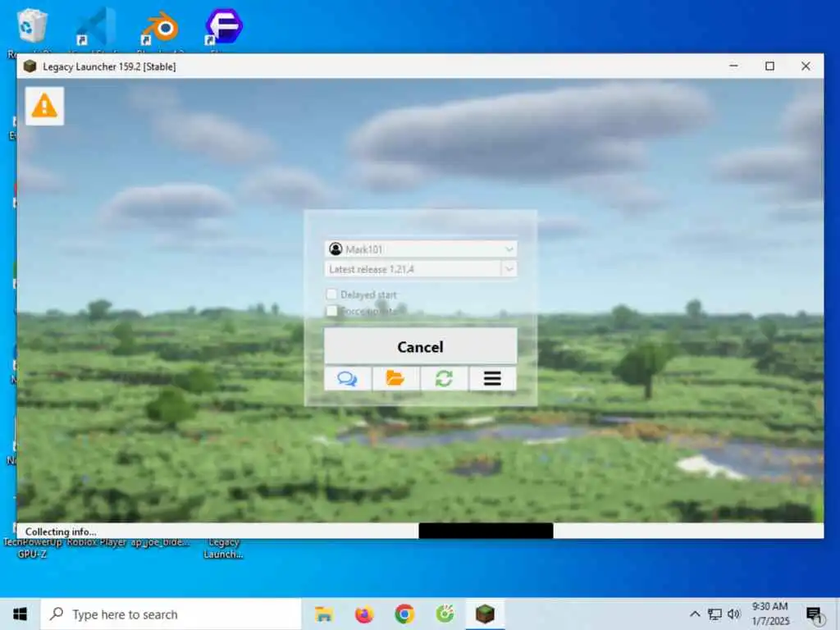The height and width of the screenshot is (630, 840).
Task: Select the Legacy Launcher desktop shortcut label
Action: coord(223,549)
